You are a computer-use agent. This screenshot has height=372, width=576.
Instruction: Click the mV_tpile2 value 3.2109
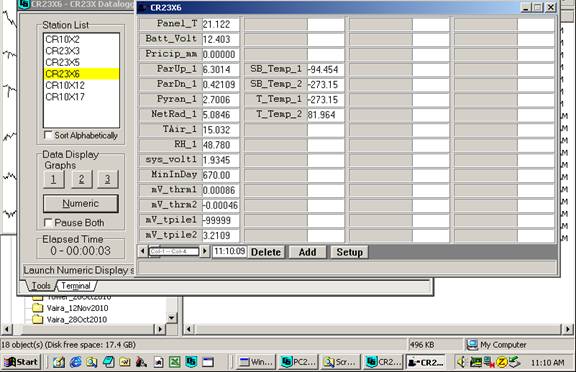pos(220,235)
